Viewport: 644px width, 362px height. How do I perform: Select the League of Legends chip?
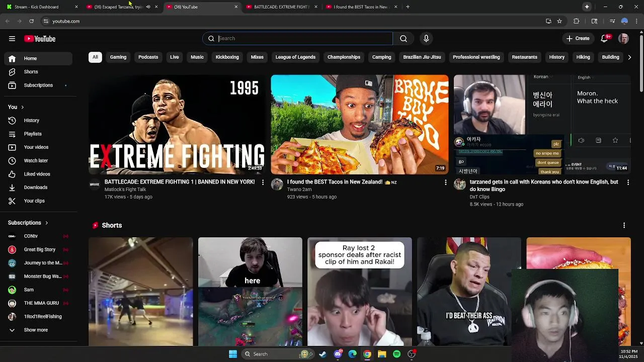tap(295, 57)
